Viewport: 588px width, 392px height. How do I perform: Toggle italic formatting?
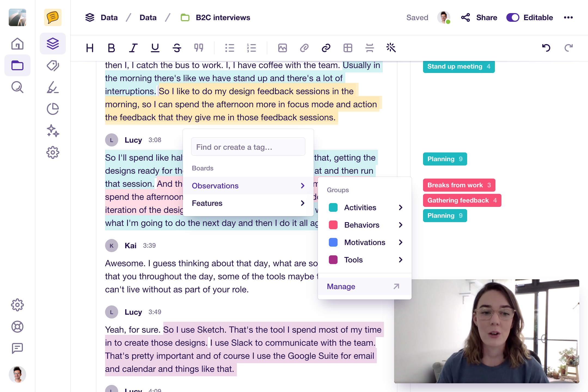tap(133, 48)
